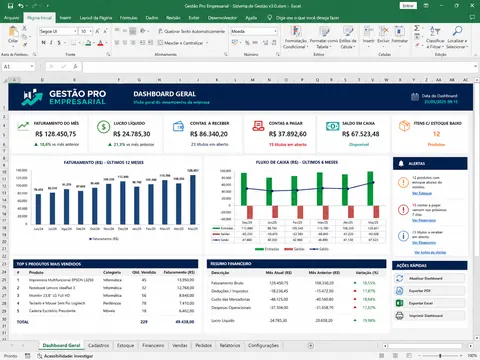The height and width of the screenshot is (360, 480).
Task: Open the Estoque sheet tab
Action: pyautogui.click(x=125, y=345)
